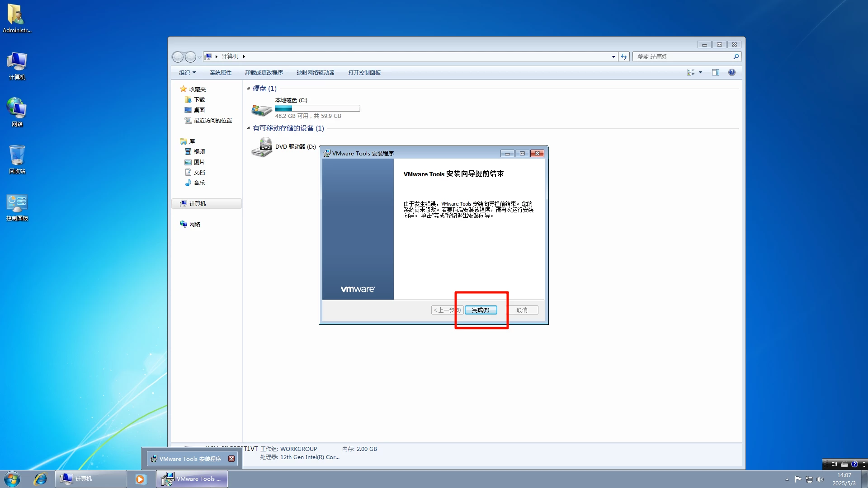Image resolution: width=868 pixels, height=488 pixels.
Task: Open the Windows Start orb
Action: tap(12, 479)
